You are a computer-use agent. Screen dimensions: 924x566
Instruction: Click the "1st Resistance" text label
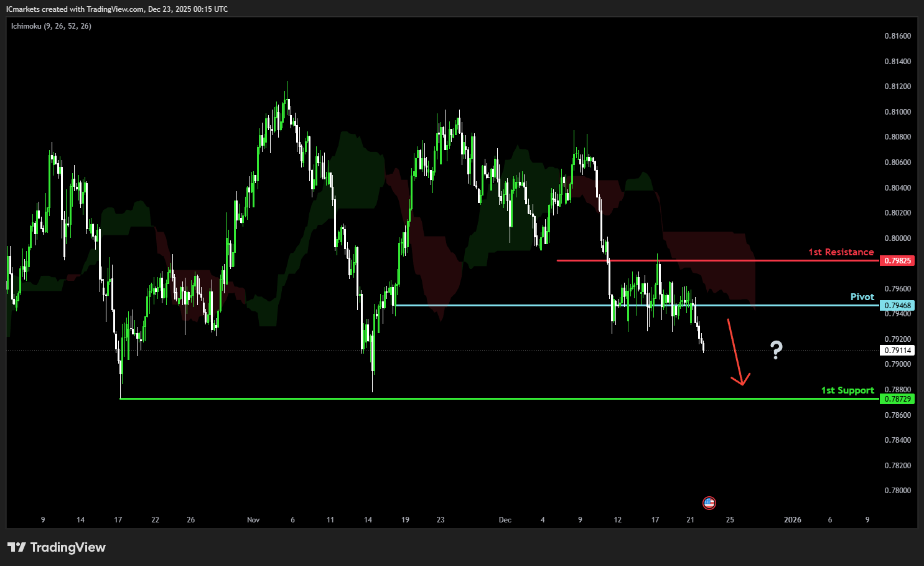pos(841,252)
